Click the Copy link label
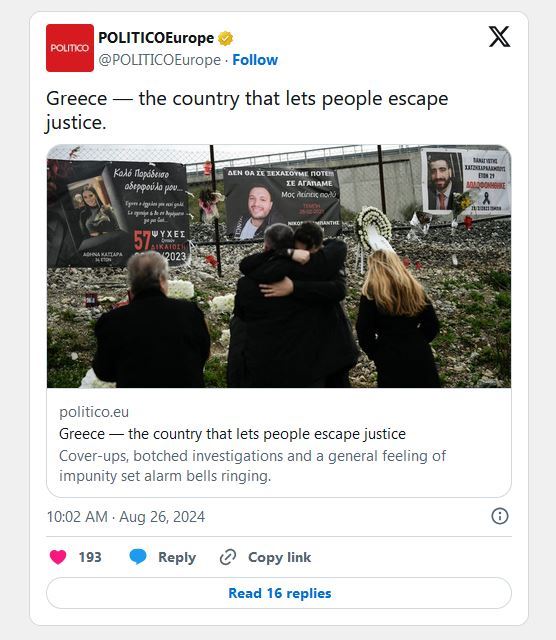The width and height of the screenshot is (556, 640). coord(280,557)
